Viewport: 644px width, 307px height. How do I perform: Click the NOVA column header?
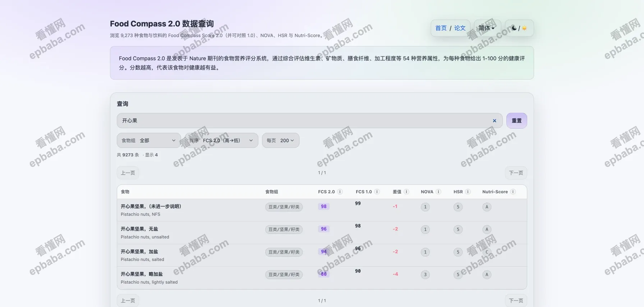point(427,192)
